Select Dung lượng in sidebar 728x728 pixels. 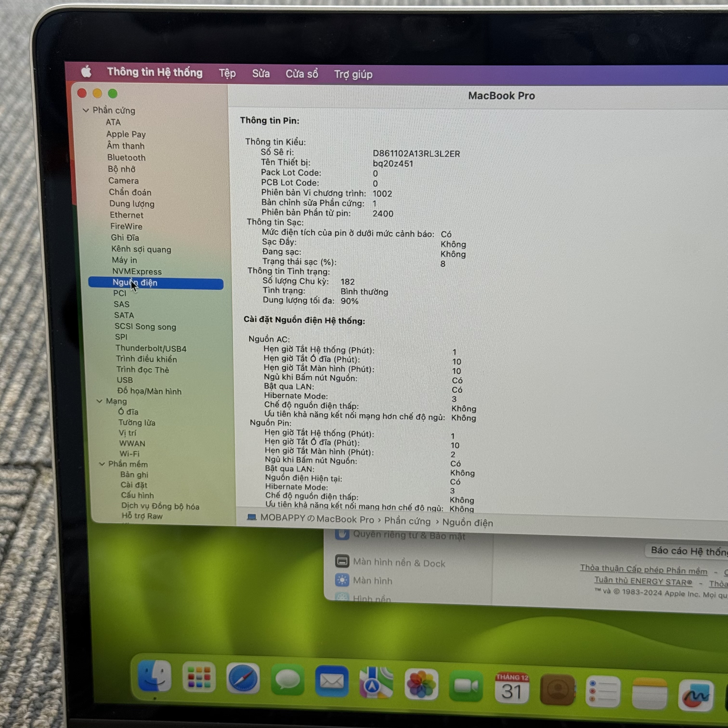click(x=131, y=204)
